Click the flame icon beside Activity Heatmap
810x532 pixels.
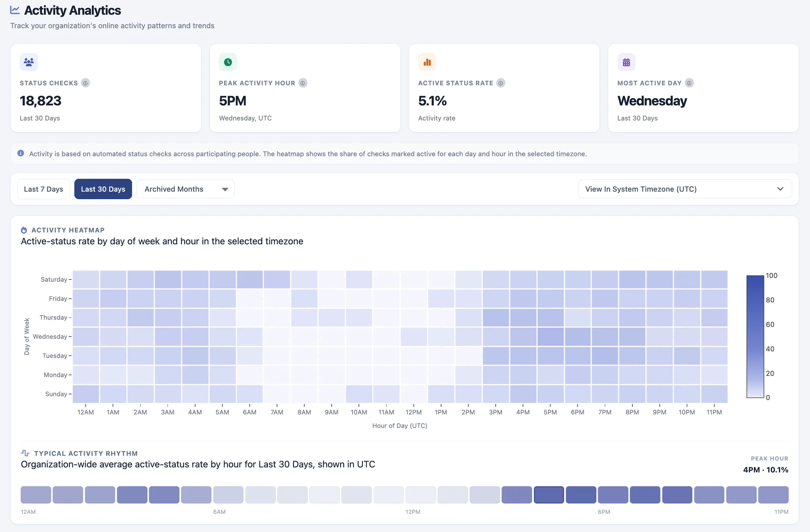coord(24,230)
